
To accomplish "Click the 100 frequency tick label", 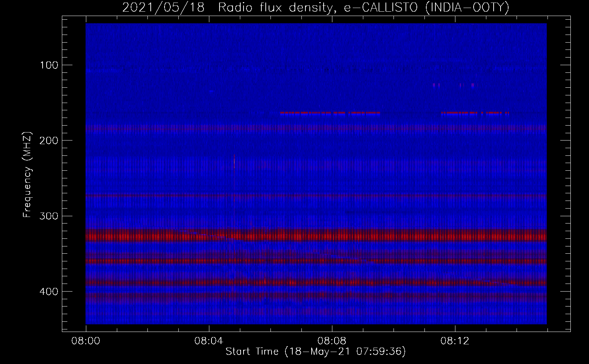I will coord(49,65).
